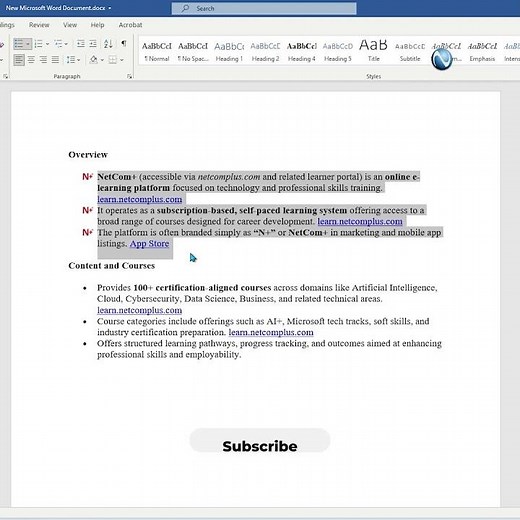This screenshot has height=520, width=520.
Task: Click the 'Styles' group label
Action: 374,76
